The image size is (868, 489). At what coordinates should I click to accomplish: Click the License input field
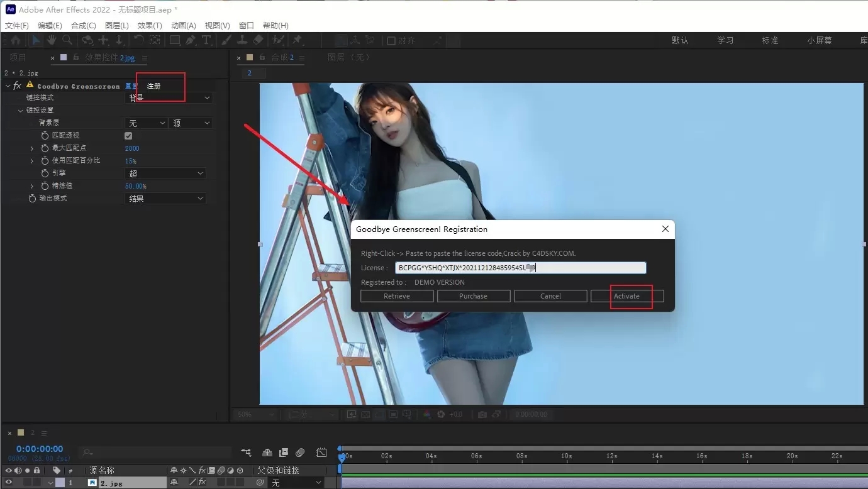tap(521, 267)
